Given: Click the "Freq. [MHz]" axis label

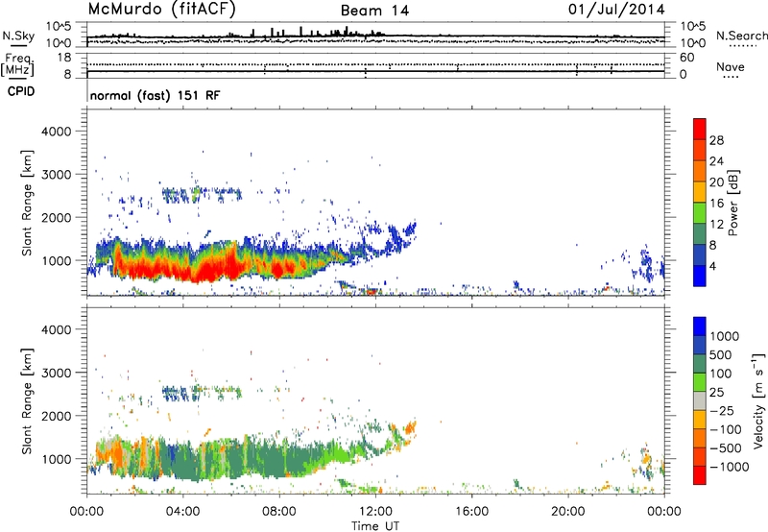Looking at the screenshot, I should point(17,65).
